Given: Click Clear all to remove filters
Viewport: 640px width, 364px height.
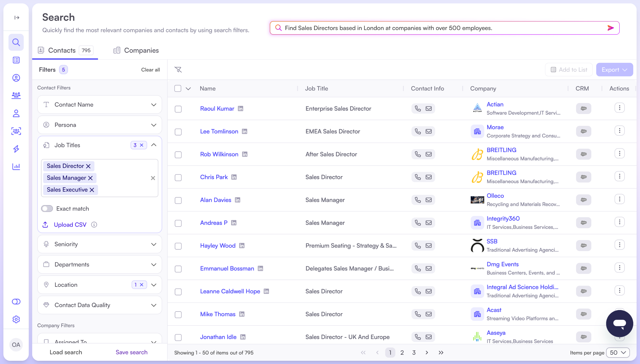Looking at the screenshot, I should pos(150,69).
